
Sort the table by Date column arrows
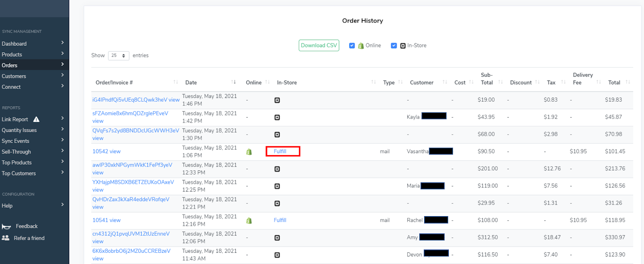coord(233,82)
